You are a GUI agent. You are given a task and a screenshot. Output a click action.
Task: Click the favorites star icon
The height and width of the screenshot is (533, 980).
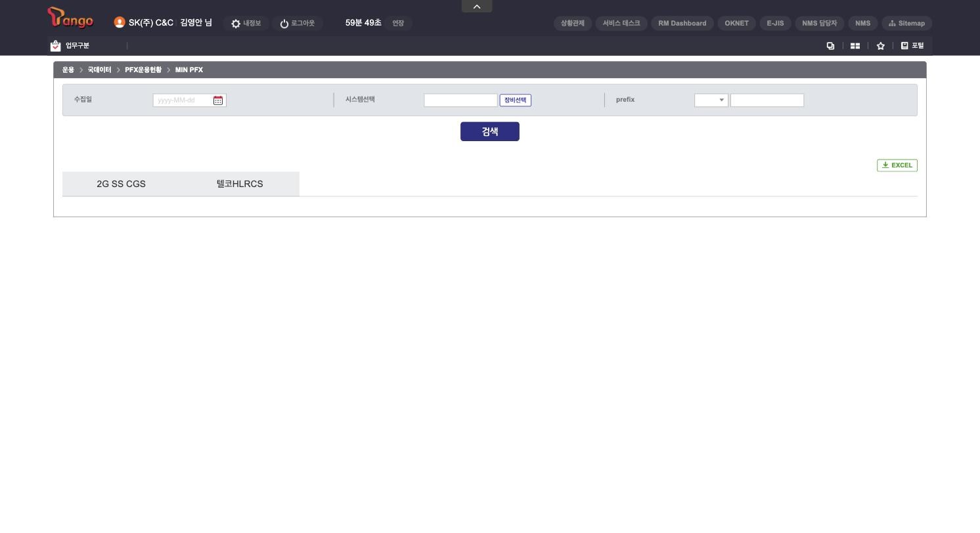tap(880, 45)
